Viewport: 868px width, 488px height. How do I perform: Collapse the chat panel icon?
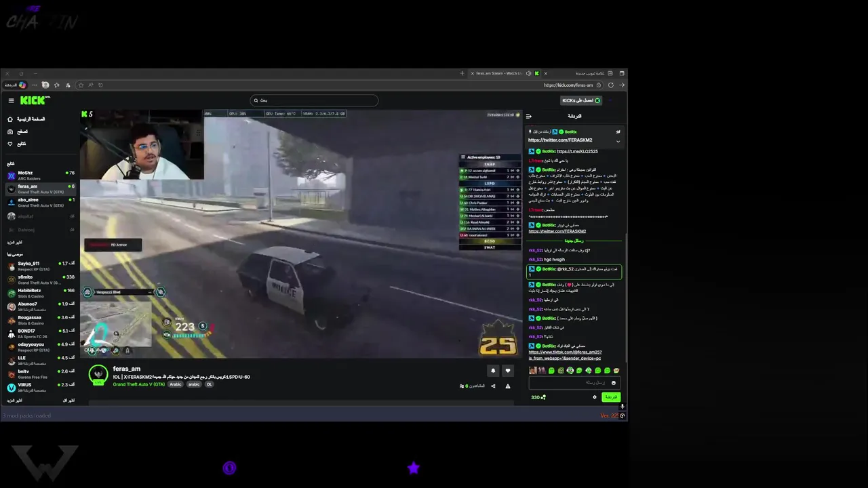click(529, 116)
